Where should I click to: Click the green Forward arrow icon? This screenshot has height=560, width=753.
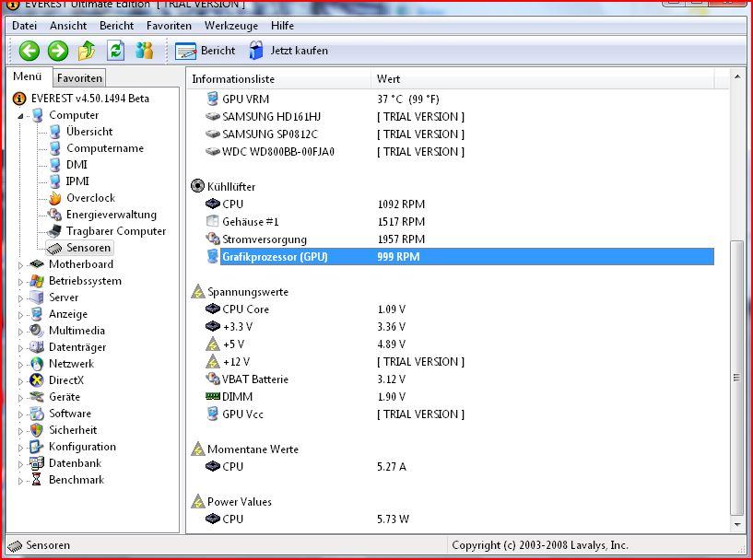coord(58,51)
